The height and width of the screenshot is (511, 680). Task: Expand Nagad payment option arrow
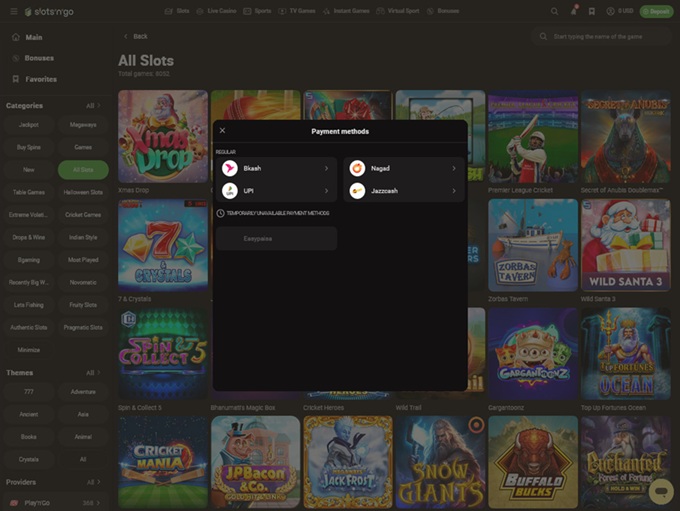tap(454, 168)
